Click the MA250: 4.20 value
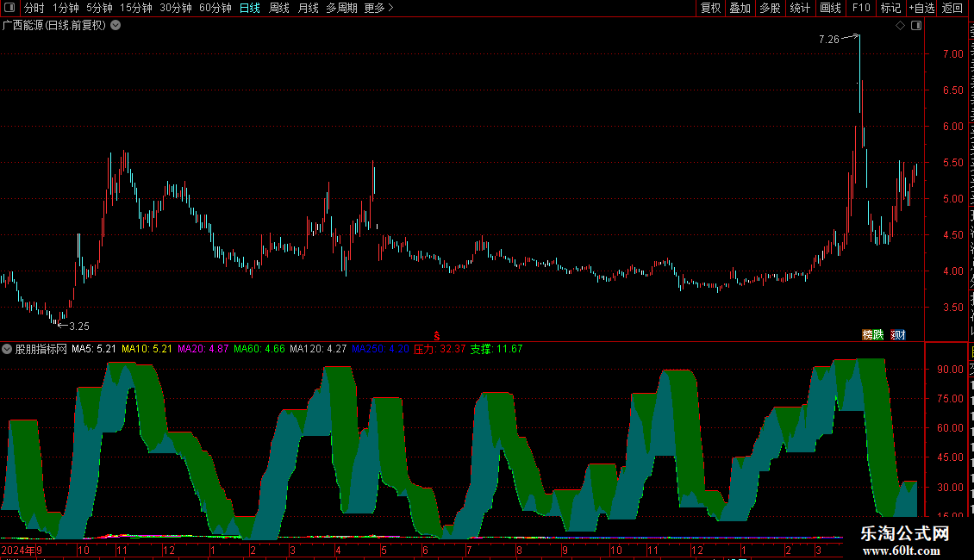Image resolution: width=974 pixels, height=560 pixels. (380, 349)
